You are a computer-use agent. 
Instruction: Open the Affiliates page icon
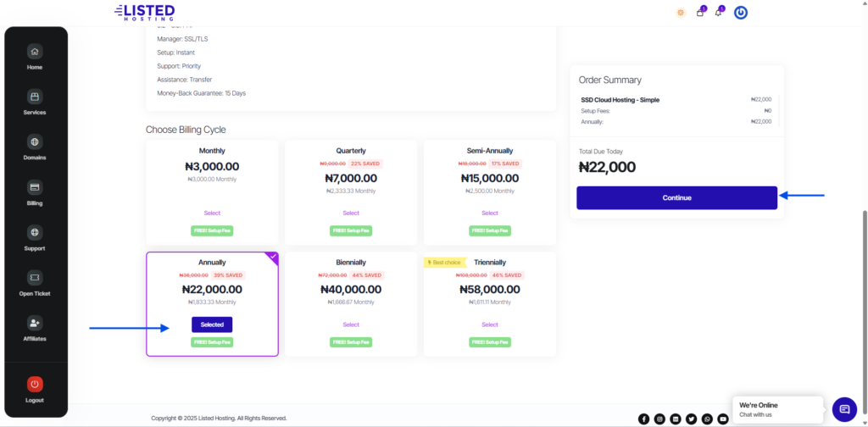(x=35, y=323)
